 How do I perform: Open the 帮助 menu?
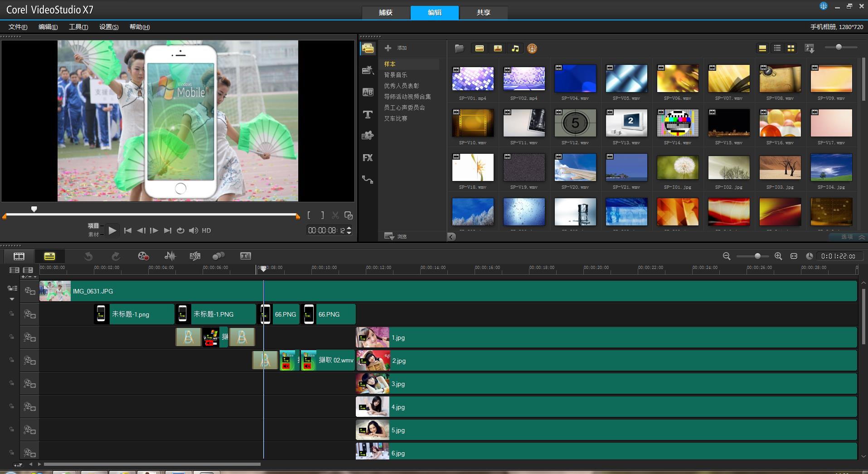[140, 27]
